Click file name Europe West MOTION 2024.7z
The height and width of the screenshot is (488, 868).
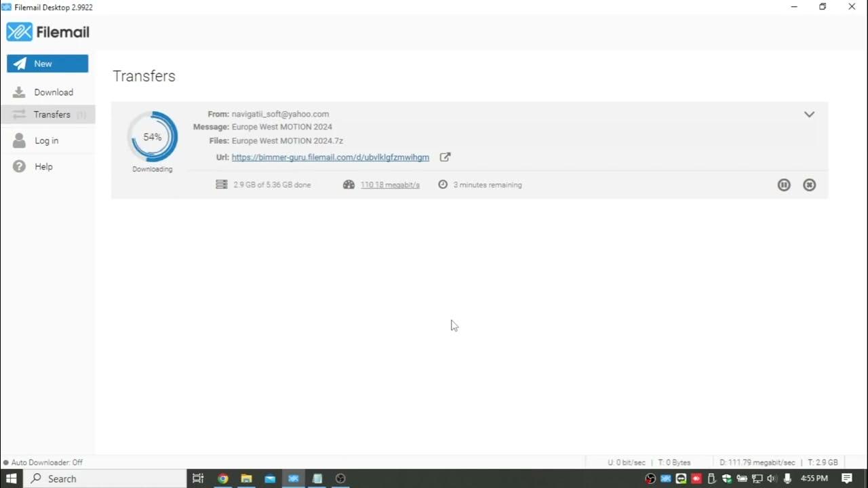[x=288, y=141]
